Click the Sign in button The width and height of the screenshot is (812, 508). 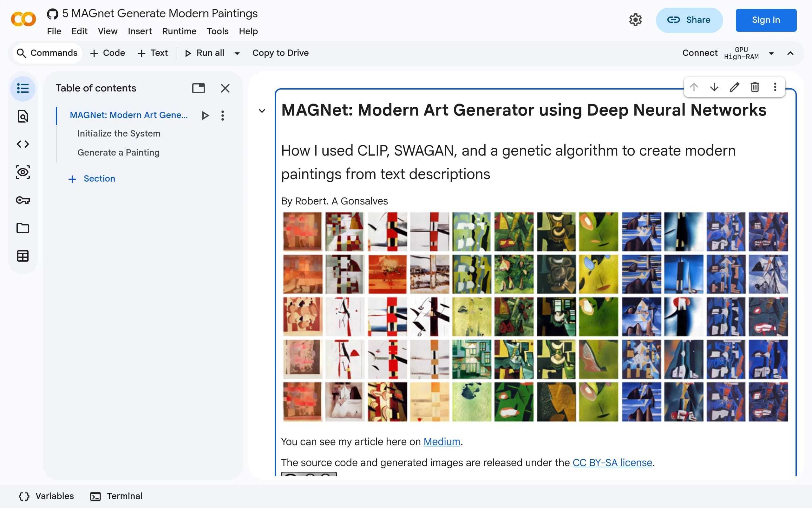[x=766, y=20]
